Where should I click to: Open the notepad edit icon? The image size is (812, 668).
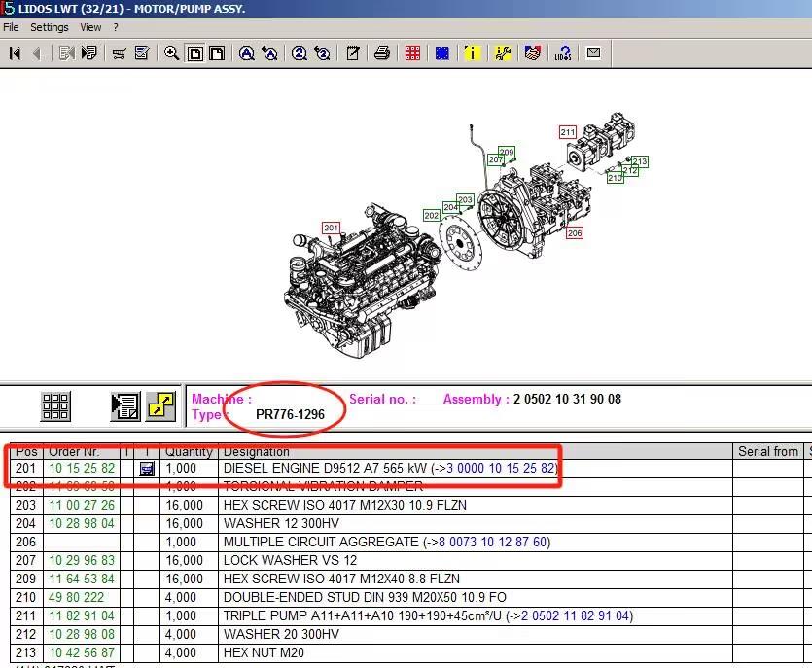coord(353,53)
